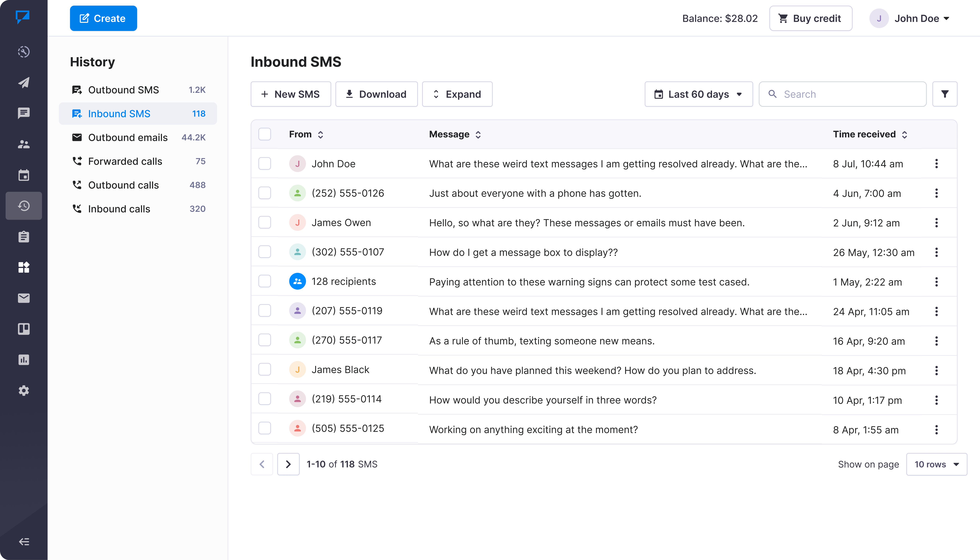Image resolution: width=980 pixels, height=560 pixels.
Task: Go to Inbound calls history
Action: click(x=138, y=209)
